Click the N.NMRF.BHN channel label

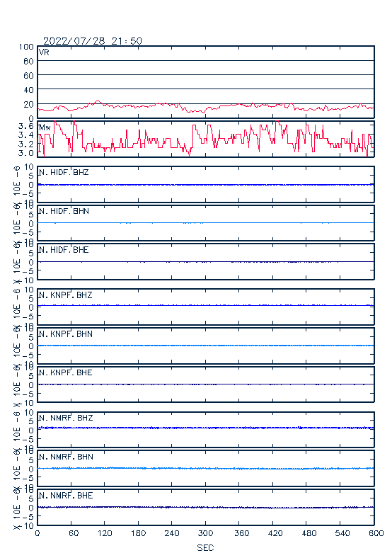[66, 457]
